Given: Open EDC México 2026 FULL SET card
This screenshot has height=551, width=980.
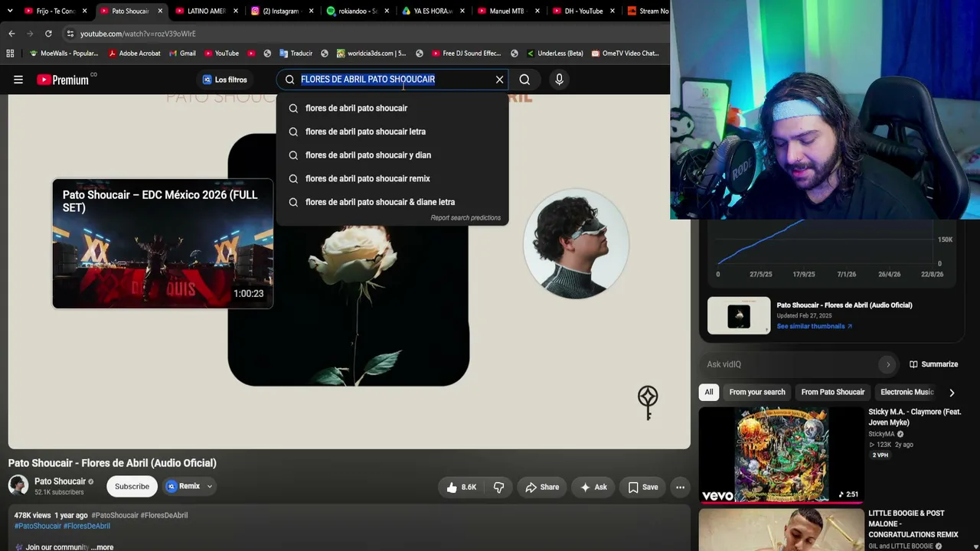Looking at the screenshot, I should pos(162,244).
